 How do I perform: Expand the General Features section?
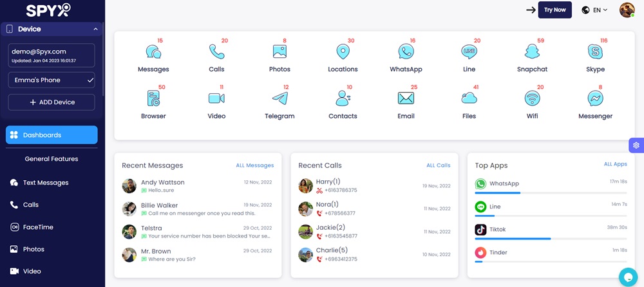pos(52,159)
